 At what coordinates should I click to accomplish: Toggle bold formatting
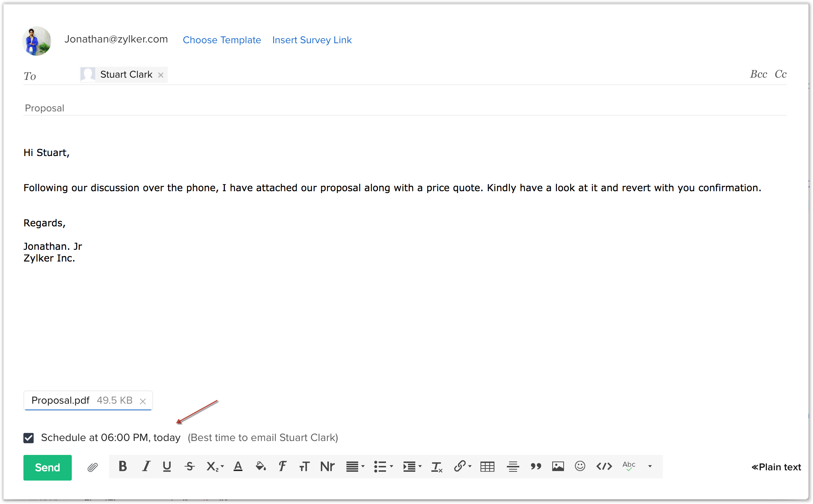click(123, 466)
